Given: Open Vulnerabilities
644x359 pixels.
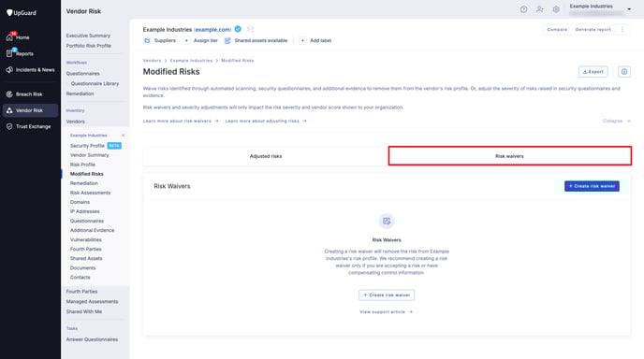Looking at the screenshot, I should click(x=86, y=240).
